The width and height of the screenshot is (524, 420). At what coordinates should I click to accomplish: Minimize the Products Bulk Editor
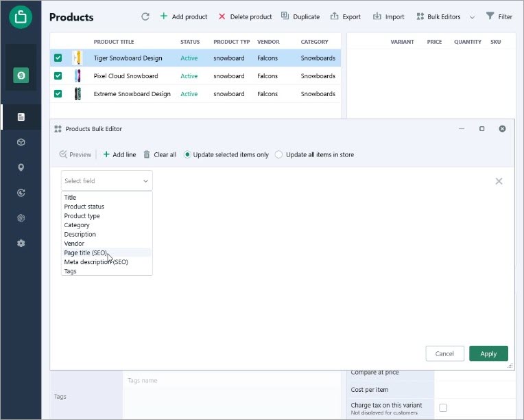462,129
